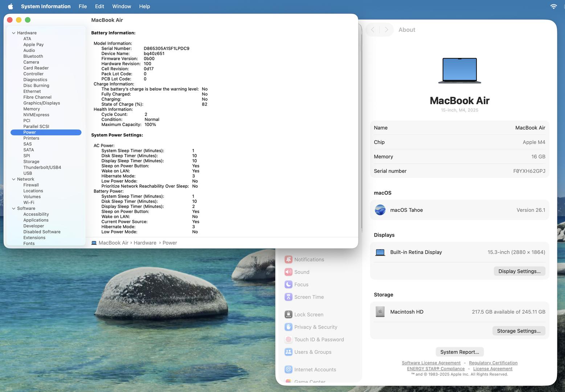The width and height of the screenshot is (565, 392).
Task: Select Thunderbolt/USB4 in the hardware list
Action: pos(42,167)
